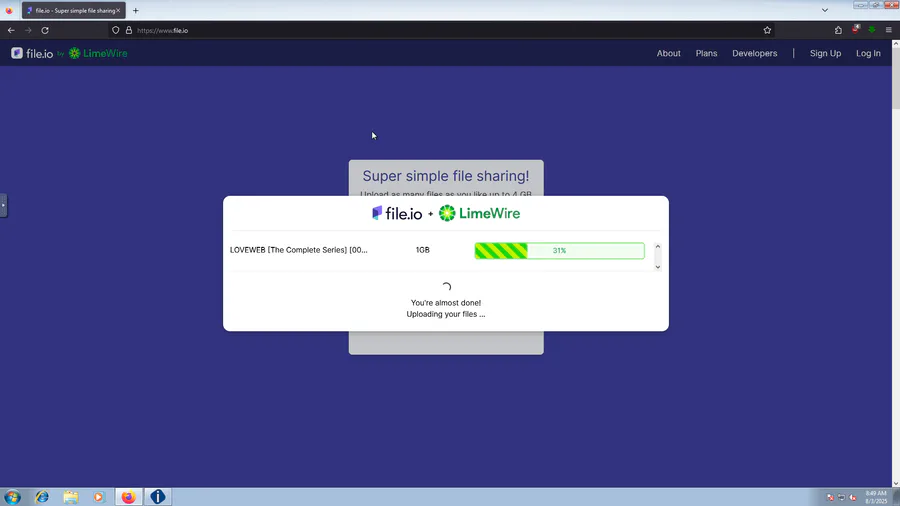Click the Log In link
This screenshot has height=506, width=900.
[868, 53]
